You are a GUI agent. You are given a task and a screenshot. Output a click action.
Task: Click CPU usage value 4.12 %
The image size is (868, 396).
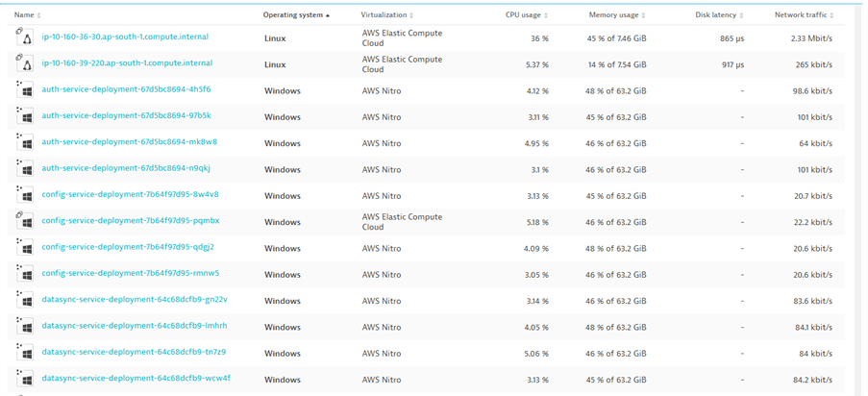[536, 91]
